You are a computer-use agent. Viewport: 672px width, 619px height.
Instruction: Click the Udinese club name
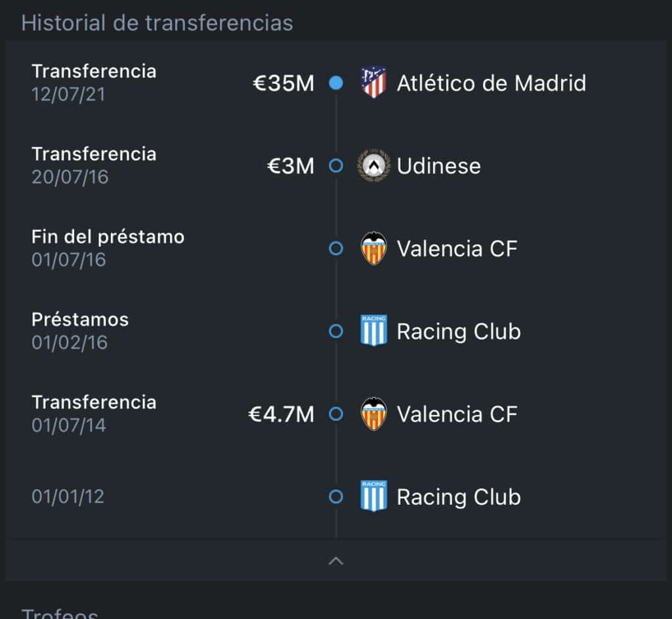[438, 165]
